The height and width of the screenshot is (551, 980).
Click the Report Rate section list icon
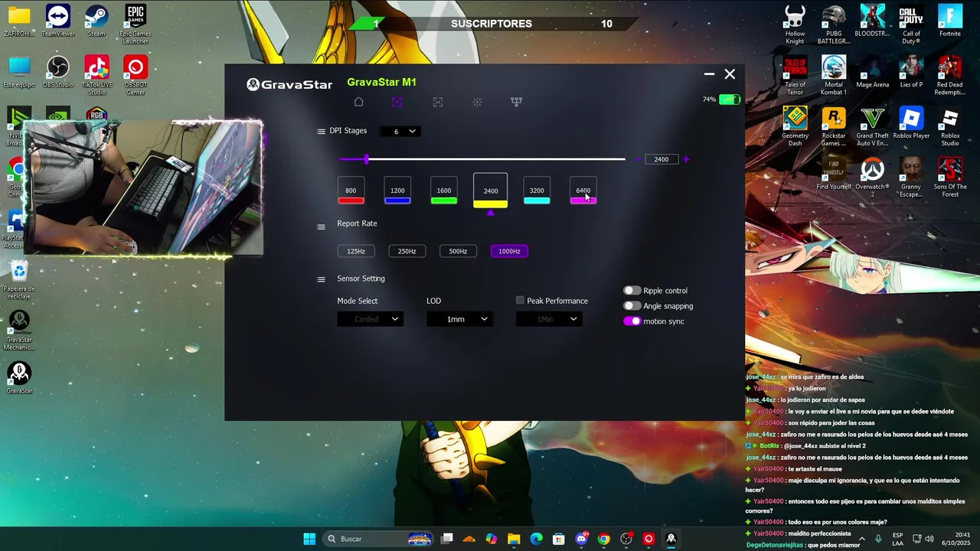pyautogui.click(x=321, y=227)
